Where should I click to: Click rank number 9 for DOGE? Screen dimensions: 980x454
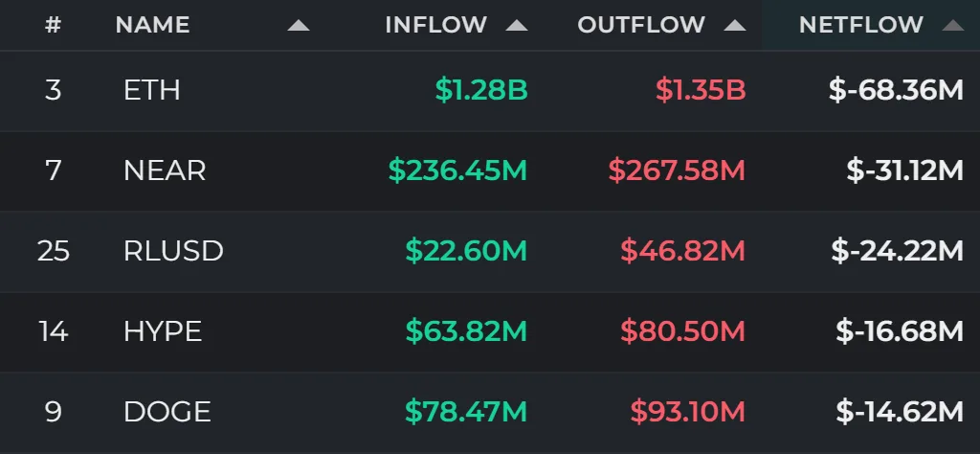click(54, 412)
